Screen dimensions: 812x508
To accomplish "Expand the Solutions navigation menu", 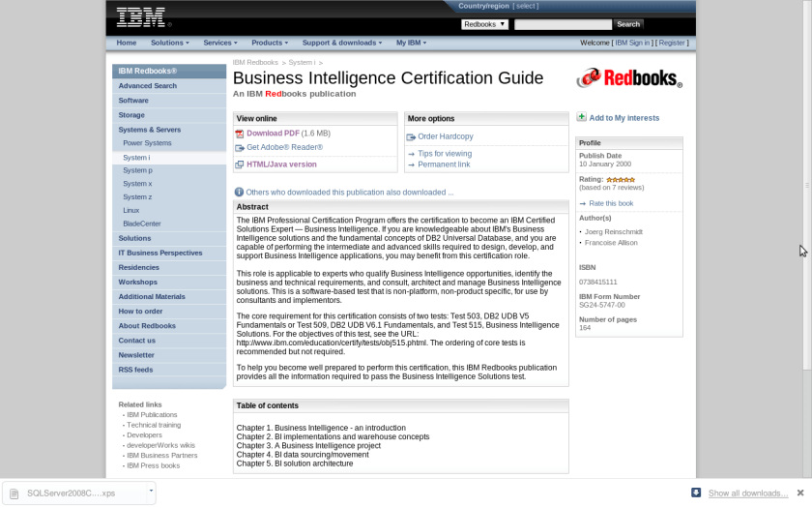I will [169, 43].
